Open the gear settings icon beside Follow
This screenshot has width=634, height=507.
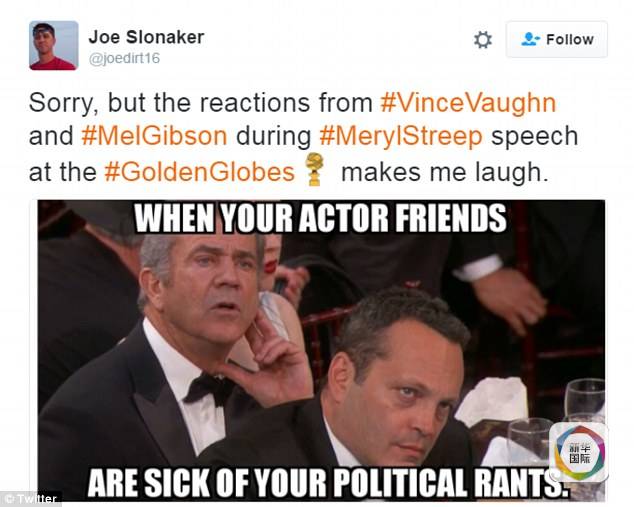pos(482,40)
